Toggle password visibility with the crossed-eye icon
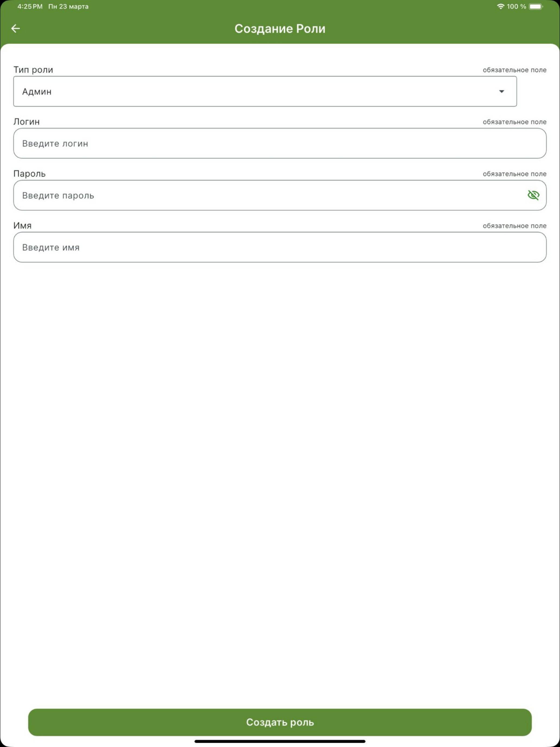 533,195
